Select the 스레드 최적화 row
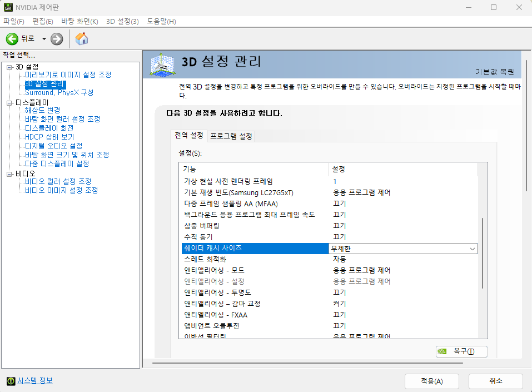The height and width of the screenshot is (392, 532). click(x=330, y=259)
